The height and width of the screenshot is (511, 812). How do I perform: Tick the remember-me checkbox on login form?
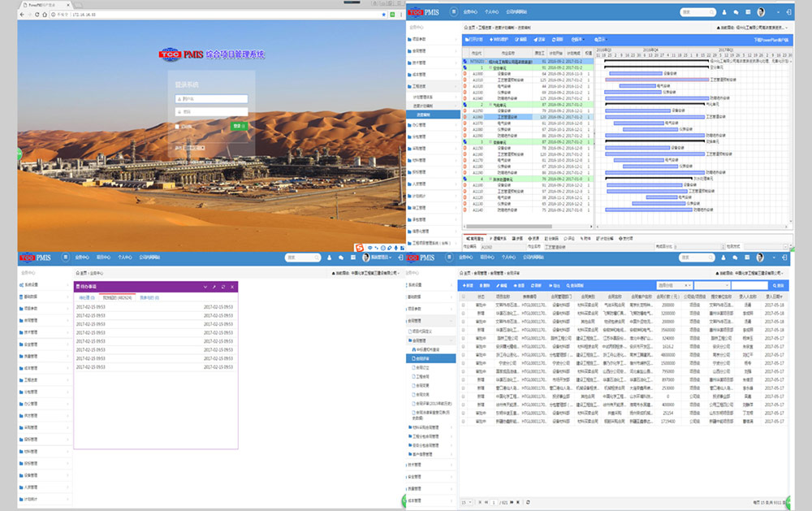coord(178,126)
